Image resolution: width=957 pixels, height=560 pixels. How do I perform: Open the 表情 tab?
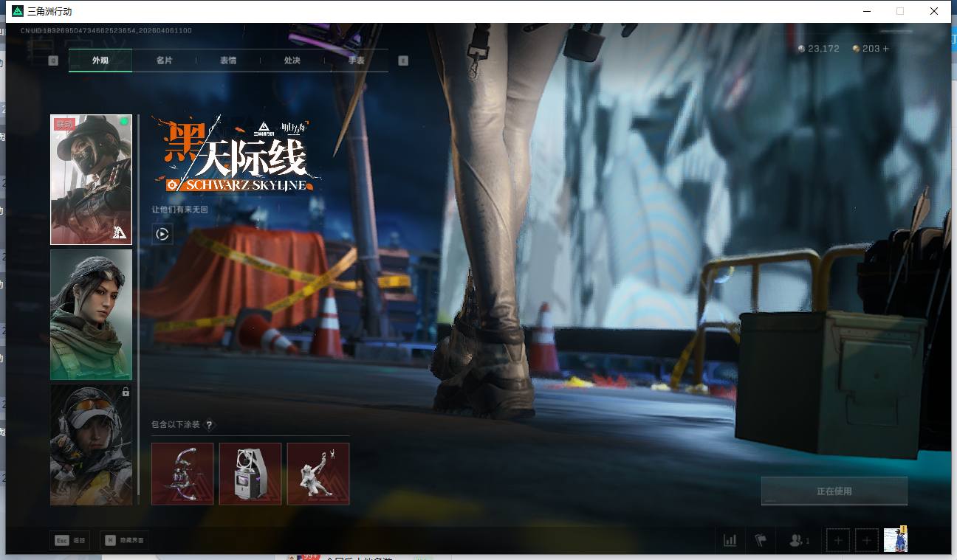pos(228,61)
